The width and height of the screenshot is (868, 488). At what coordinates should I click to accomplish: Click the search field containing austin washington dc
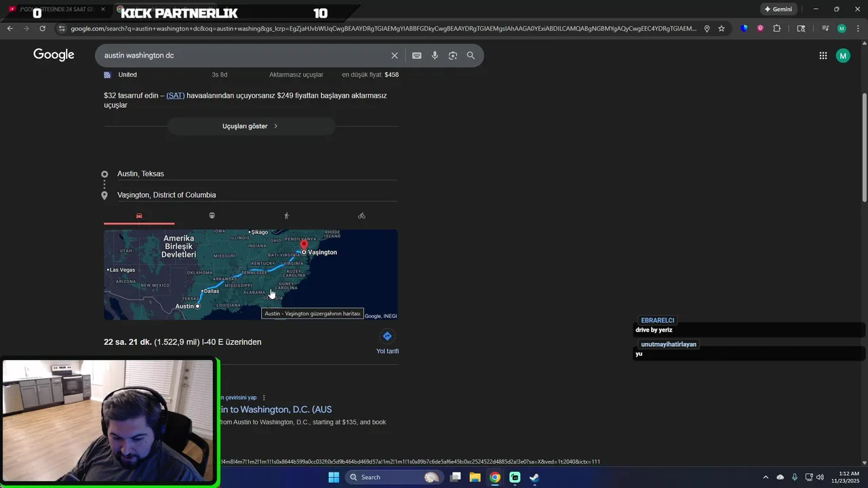(x=244, y=56)
